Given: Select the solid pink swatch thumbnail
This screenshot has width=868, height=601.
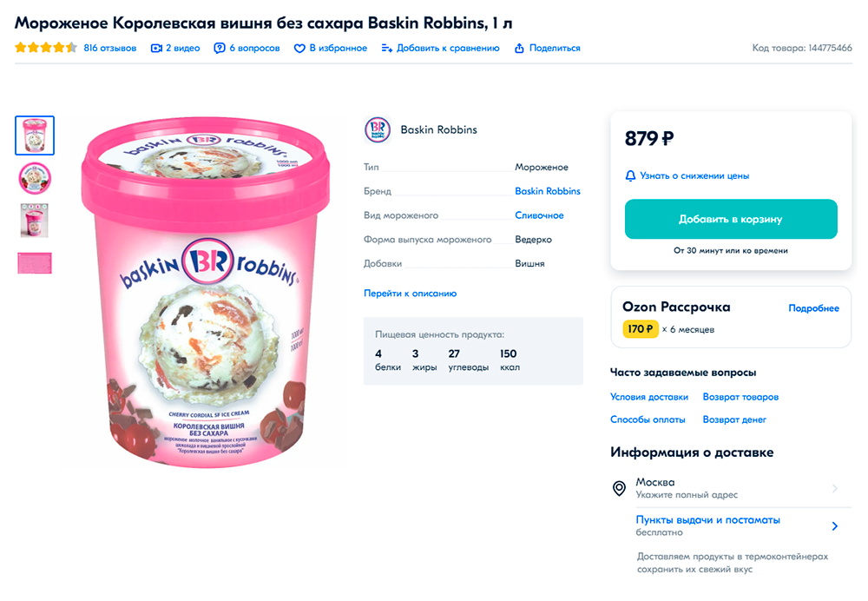Looking at the screenshot, I should tap(35, 263).
